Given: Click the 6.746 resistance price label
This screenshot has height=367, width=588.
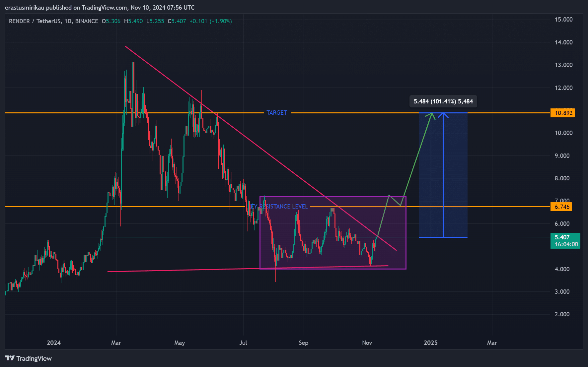Looking at the screenshot, I should pos(562,207).
